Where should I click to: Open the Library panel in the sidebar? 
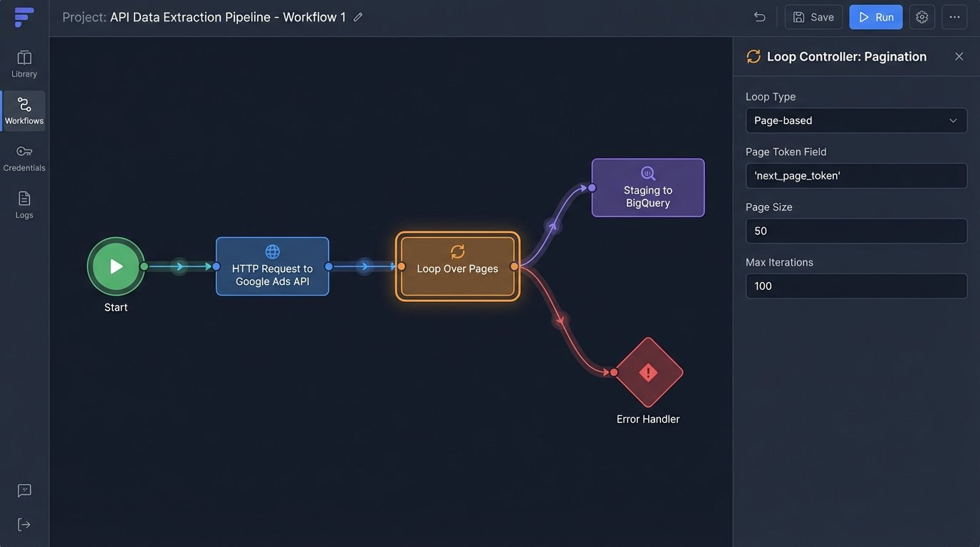click(24, 63)
